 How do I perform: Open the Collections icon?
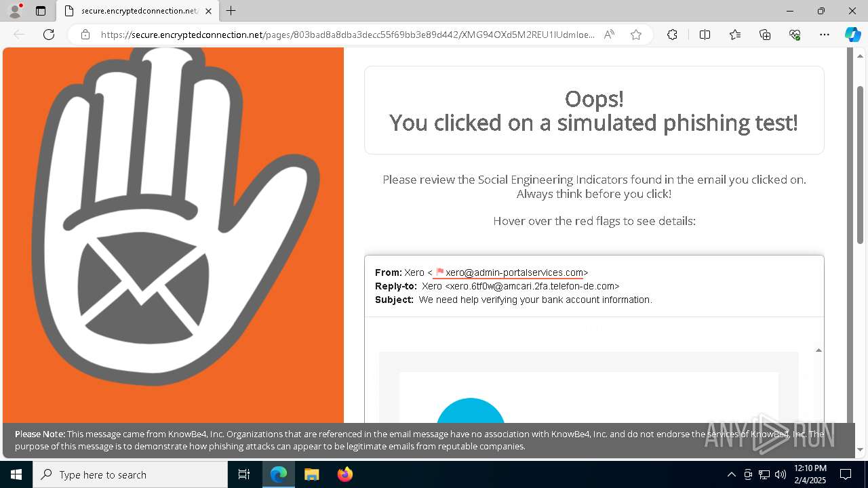(x=765, y=35)
